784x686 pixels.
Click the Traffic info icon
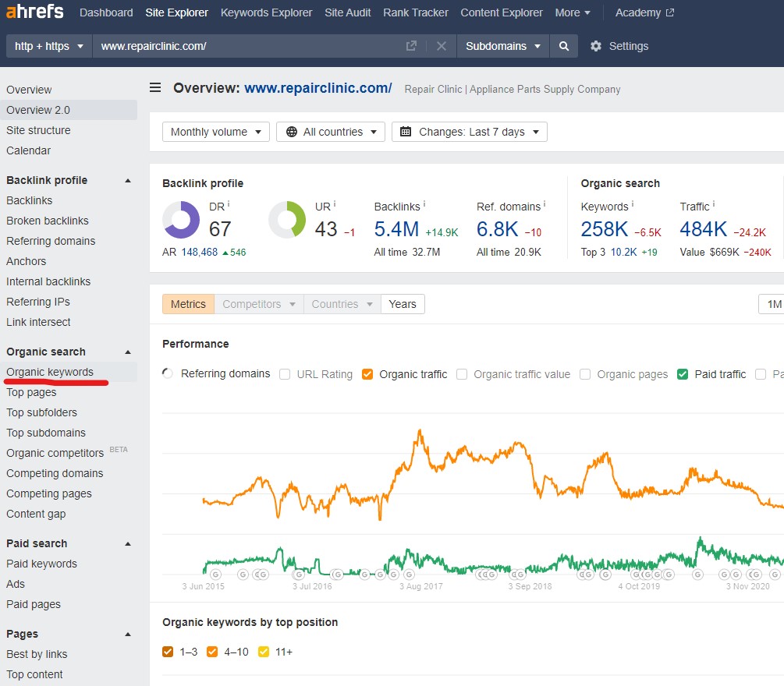714,204
